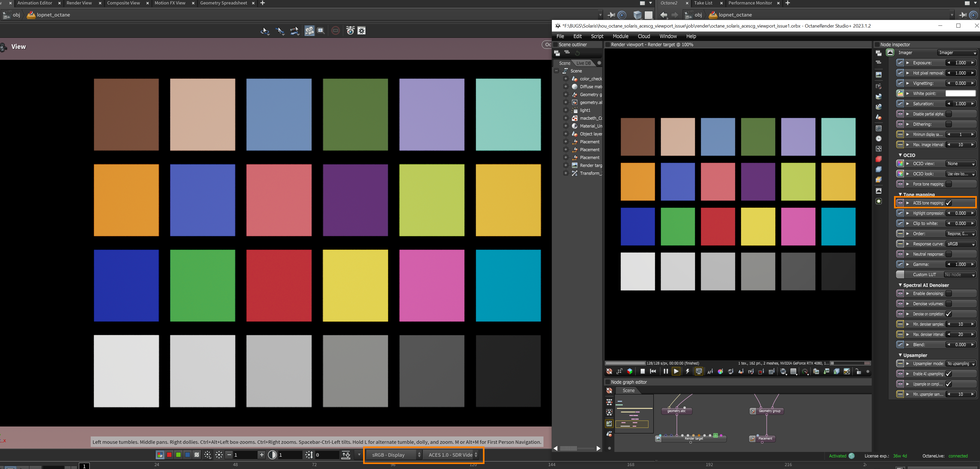Collapse the Tone mapping section

click(x=900, y=194)
